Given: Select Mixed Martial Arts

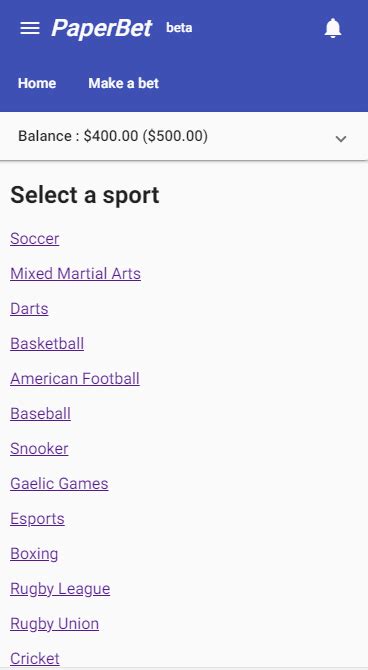Looking at the screenshot, I should tap(75, 273).
